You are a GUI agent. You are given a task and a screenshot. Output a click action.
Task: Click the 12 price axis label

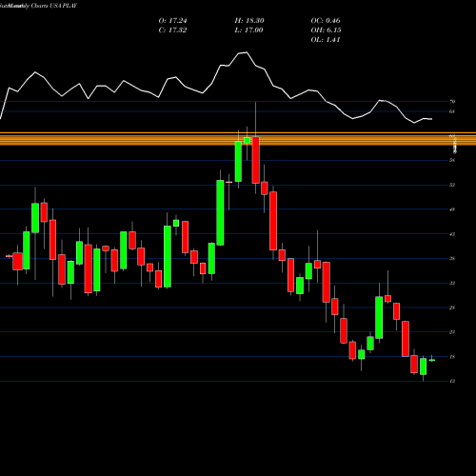[x=452, y=381]
